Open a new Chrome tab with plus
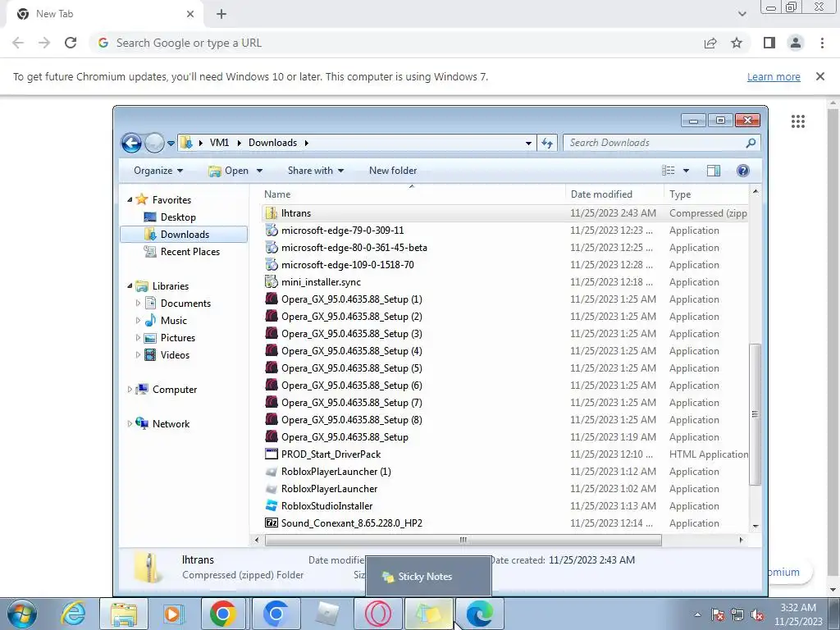 coord(221,14)
